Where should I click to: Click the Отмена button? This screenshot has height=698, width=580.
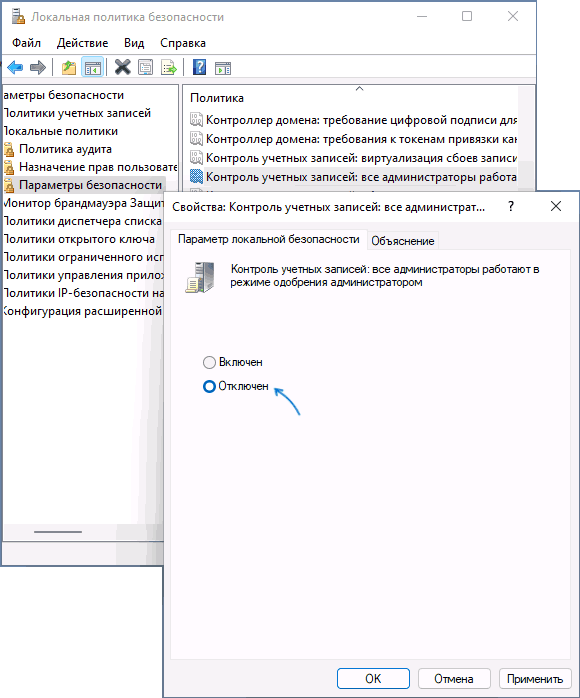point(454,678)
